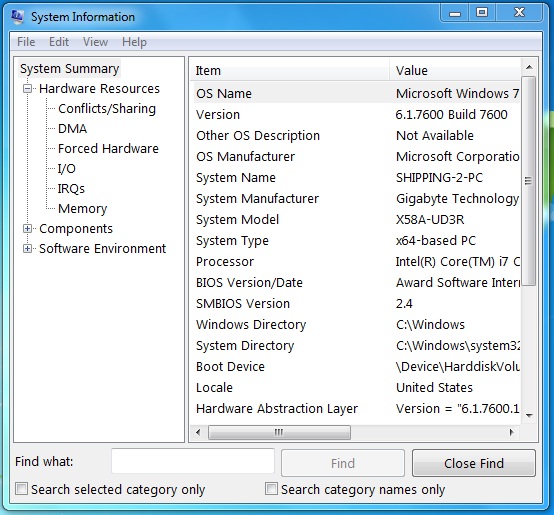
Task: Select the Boot Device row
Action: pyautogui.click(x=357, y=367)
